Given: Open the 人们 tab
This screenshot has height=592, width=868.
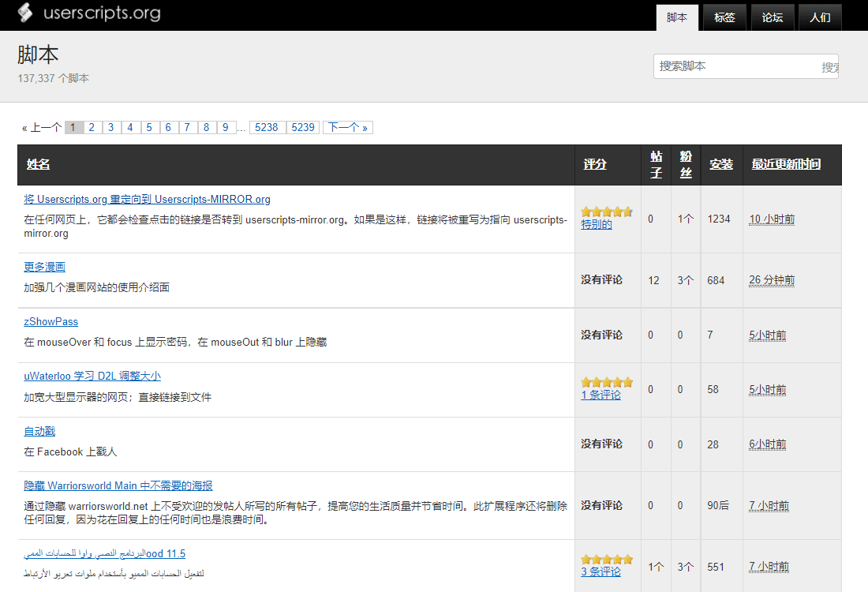Looking at the screenshot, I should (x=819, y=17).
